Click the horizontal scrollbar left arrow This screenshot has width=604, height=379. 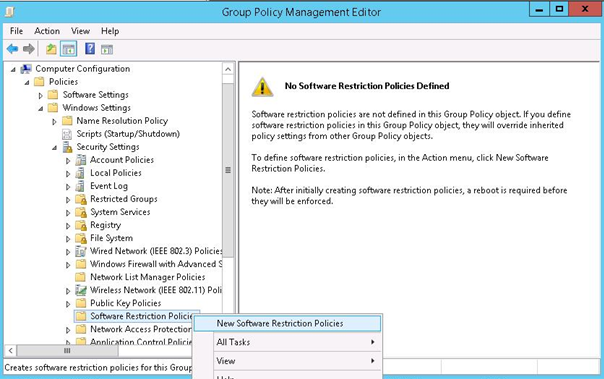click(11, 350)
